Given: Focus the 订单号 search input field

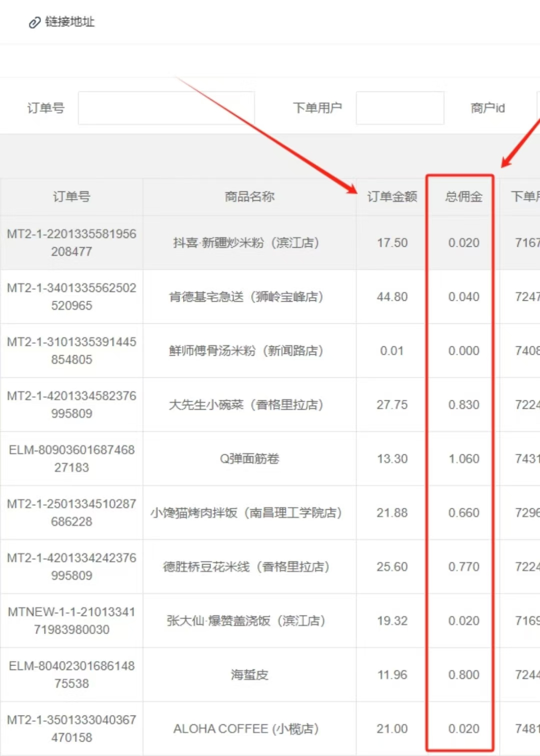Looking at the screenshot, I should (166, 108).
